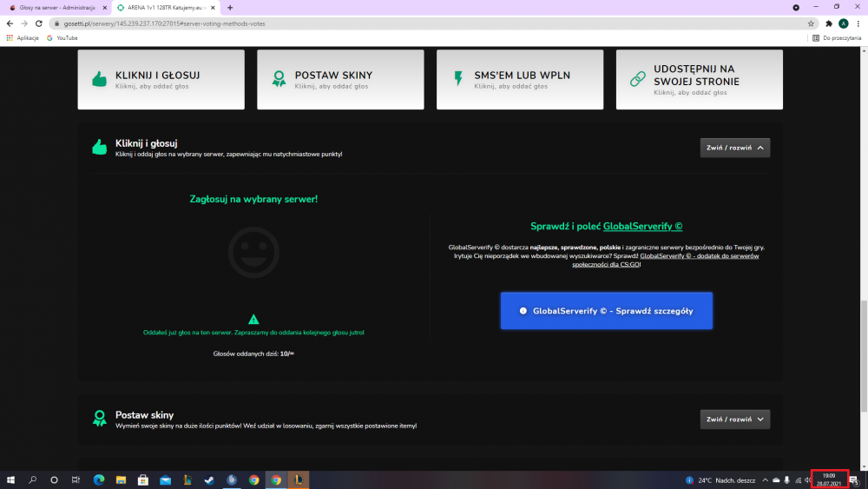868x489 pixels.
Task: Click the lightning bolt icon on SMS card
Action: [458, 78]
